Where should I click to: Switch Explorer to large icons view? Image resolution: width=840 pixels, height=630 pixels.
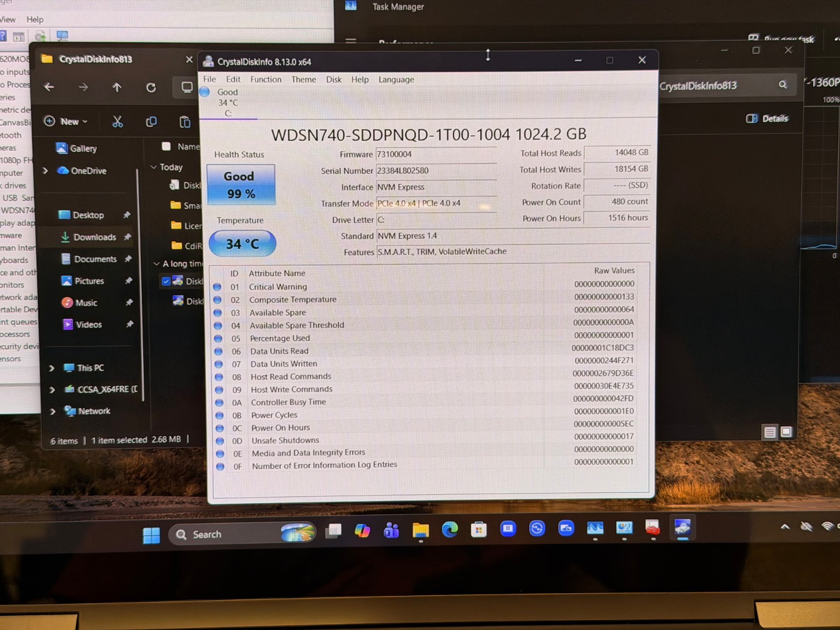click(x=786, y=432)
